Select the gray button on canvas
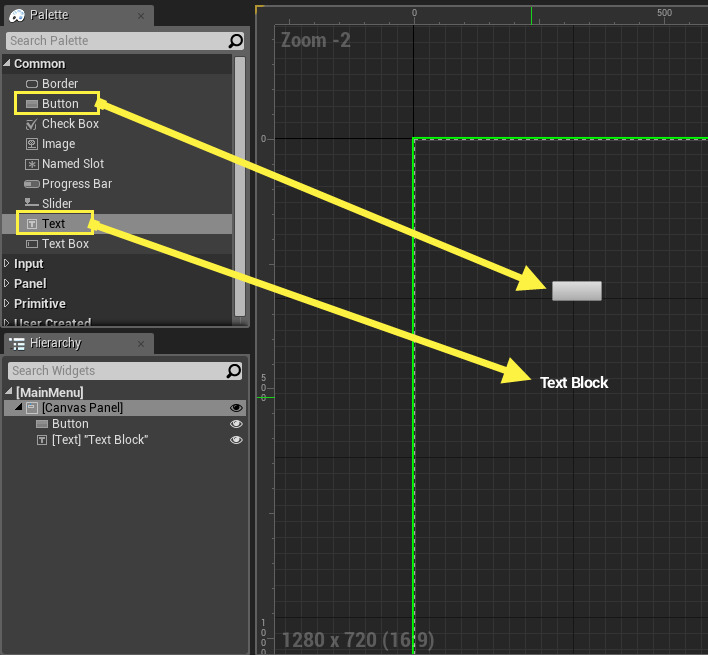This screenshot has width=708, height=655. (577, 291)
